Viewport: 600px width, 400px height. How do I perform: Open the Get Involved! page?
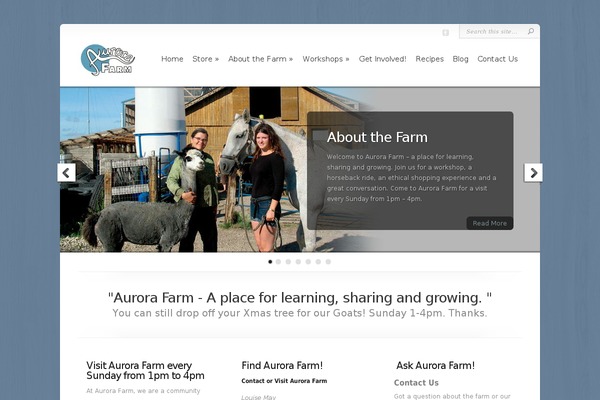tap(382, 59)
